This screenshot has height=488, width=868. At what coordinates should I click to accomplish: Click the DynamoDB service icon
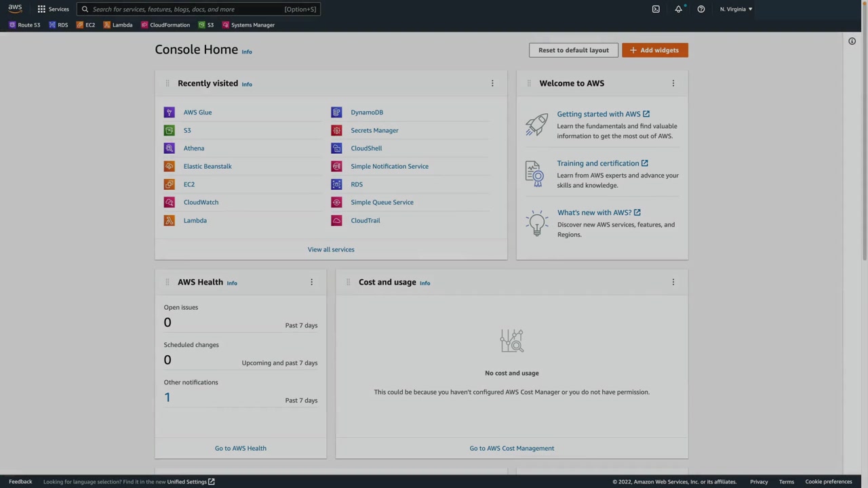[336, 113]
